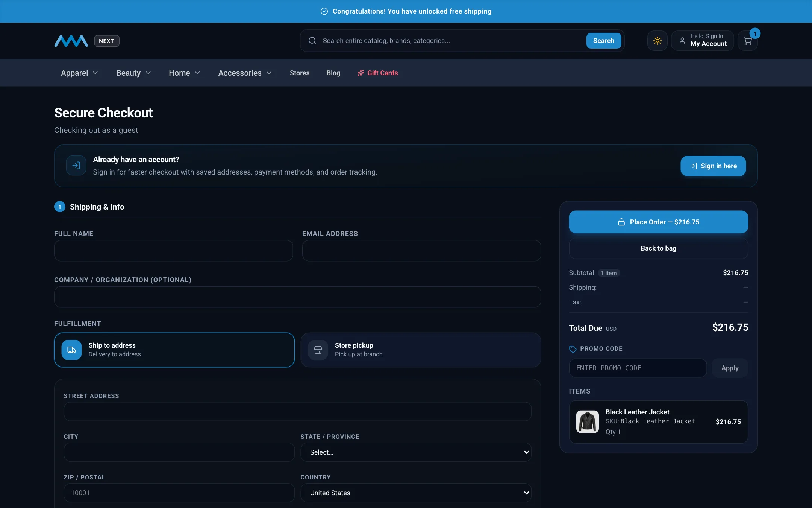
Task: Click the delivery truck icon
Action: 71,350
